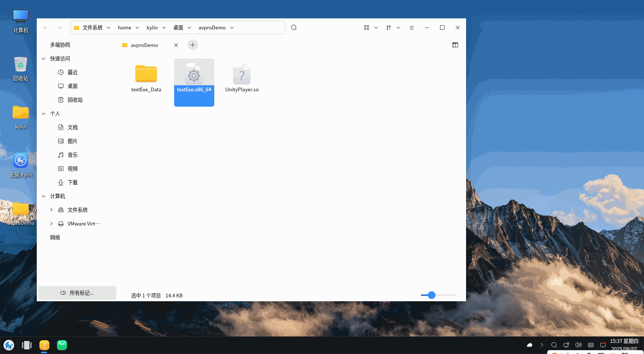
Task: Open the sort order options
Action: pyautogui.click(x=389, y=28)
